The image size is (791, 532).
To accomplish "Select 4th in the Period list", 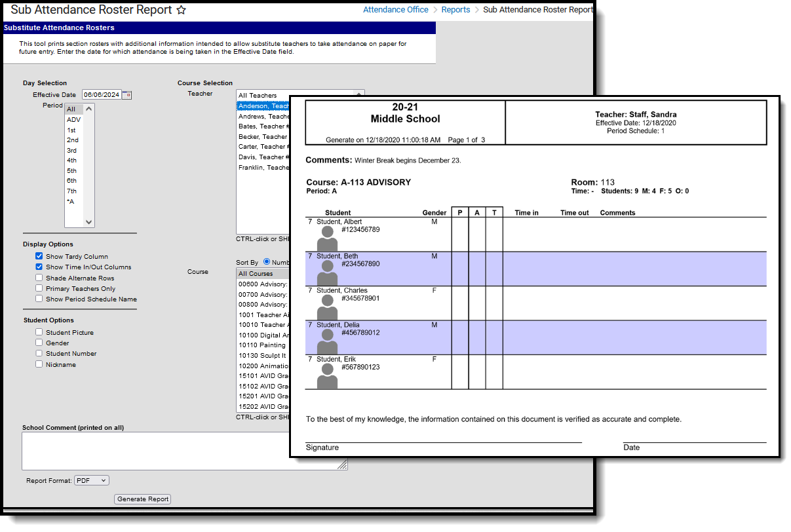I will (x=74, y=161).
